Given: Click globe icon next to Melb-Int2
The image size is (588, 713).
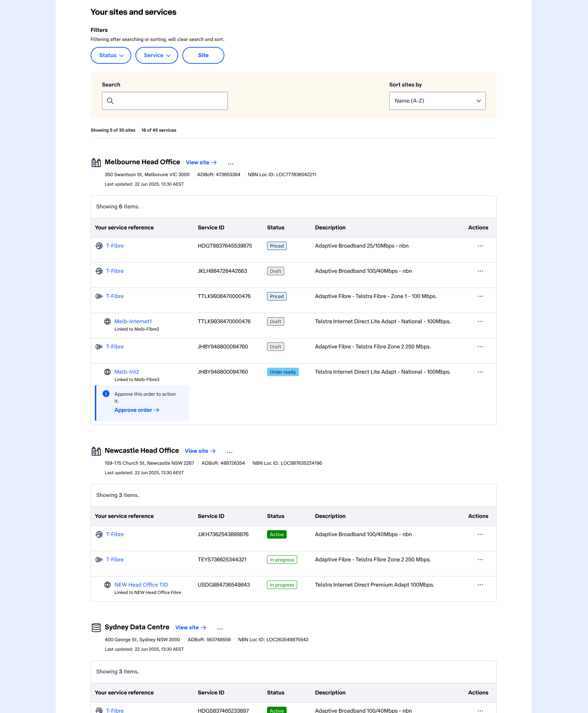Looking at the screenshot, I should (107, 372).
